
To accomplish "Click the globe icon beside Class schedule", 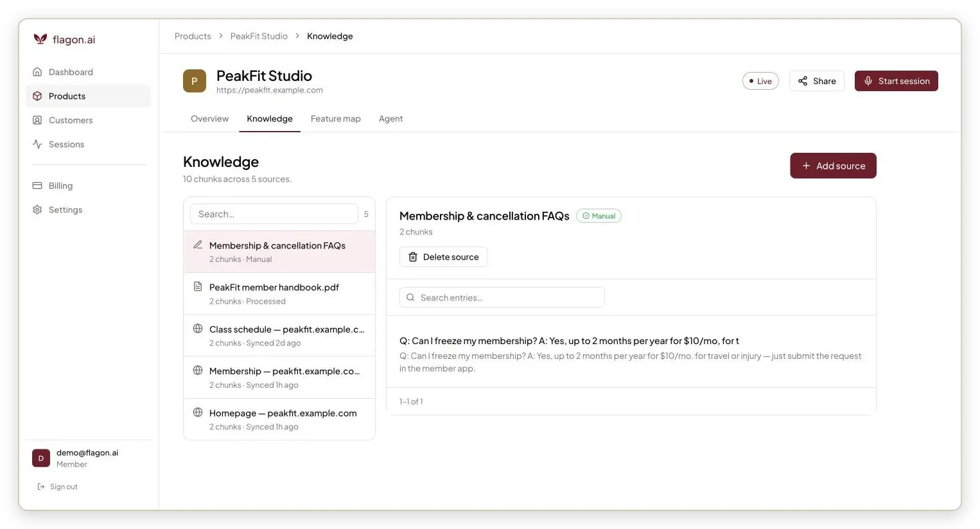I will [x=198, y=329].
